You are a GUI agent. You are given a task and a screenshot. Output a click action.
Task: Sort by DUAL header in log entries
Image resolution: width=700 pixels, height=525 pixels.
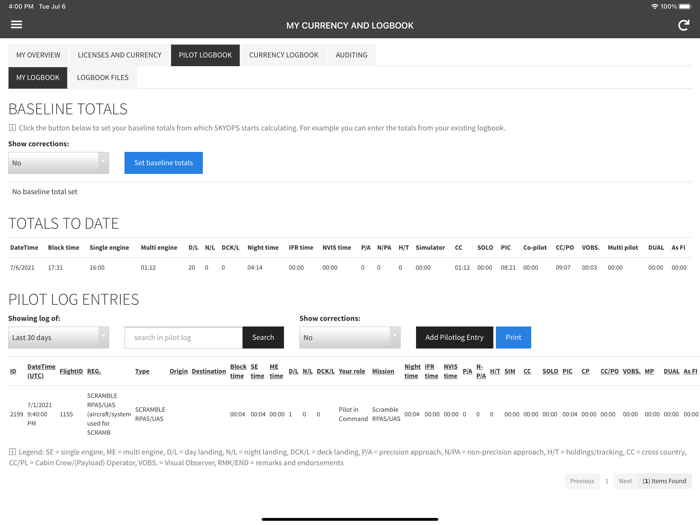coord(671,371)
